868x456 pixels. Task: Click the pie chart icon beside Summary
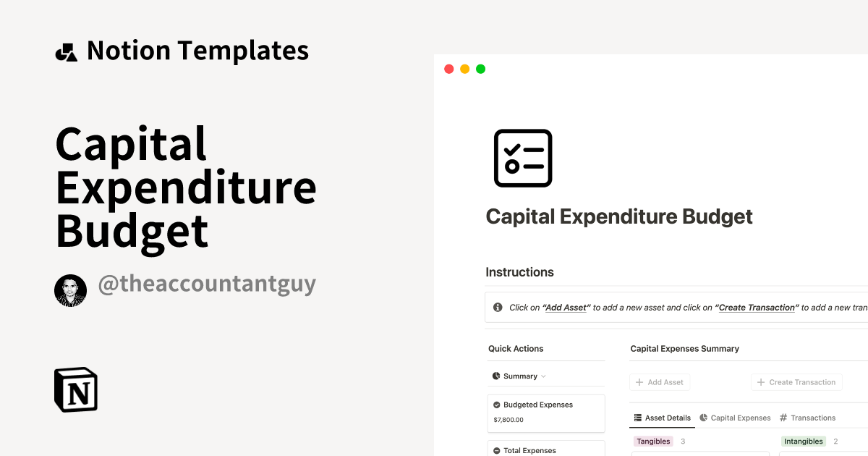pyautogui.click(x=495, y=376)
